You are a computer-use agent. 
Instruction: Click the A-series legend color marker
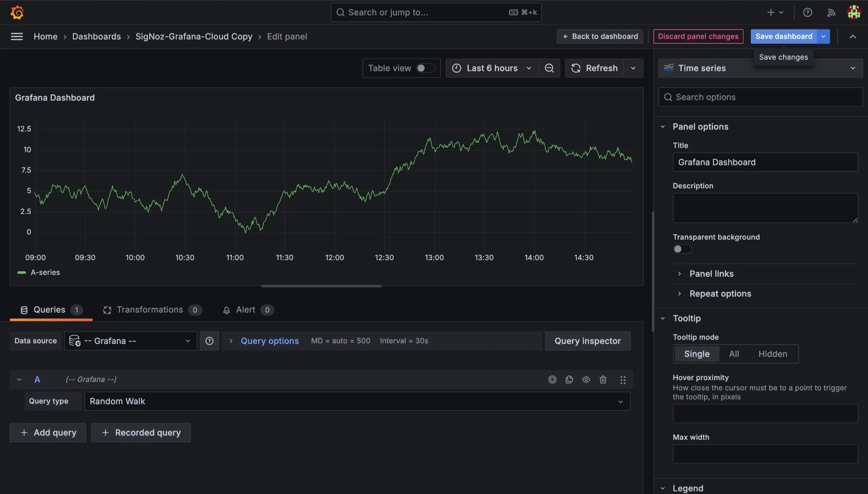point(22,273)
